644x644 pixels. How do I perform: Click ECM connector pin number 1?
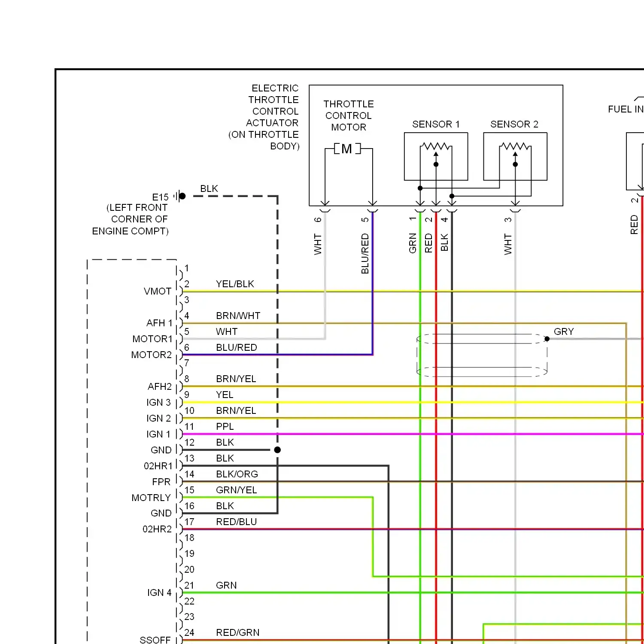[x=187, y=268]
